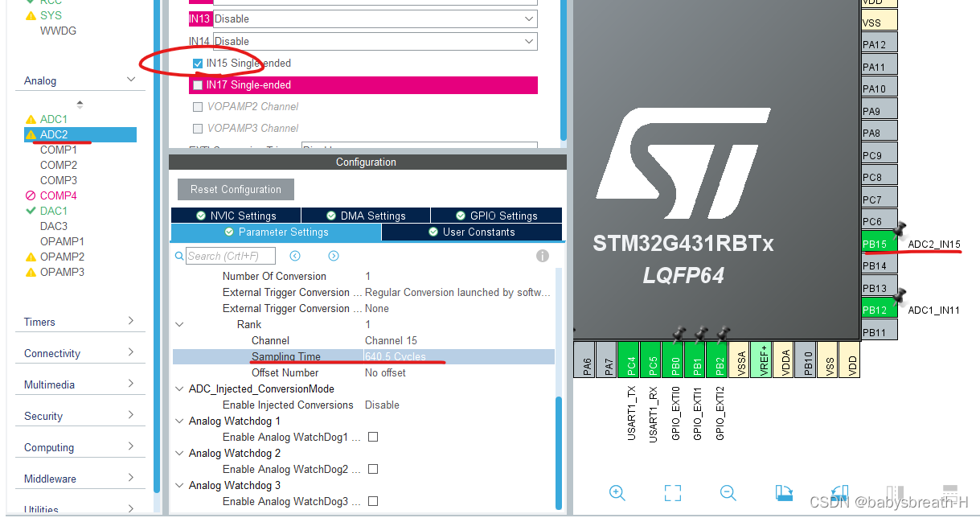Viewport: 980px width, 518px height.
Task: Switch to GPIO Settings tab
Action: pyautogui.click(x=496, y=216)
